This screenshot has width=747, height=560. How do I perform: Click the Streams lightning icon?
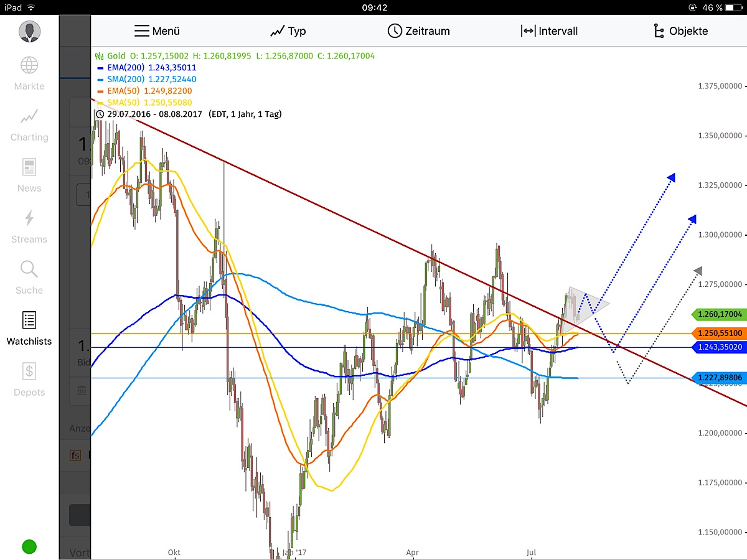[28, 219]
